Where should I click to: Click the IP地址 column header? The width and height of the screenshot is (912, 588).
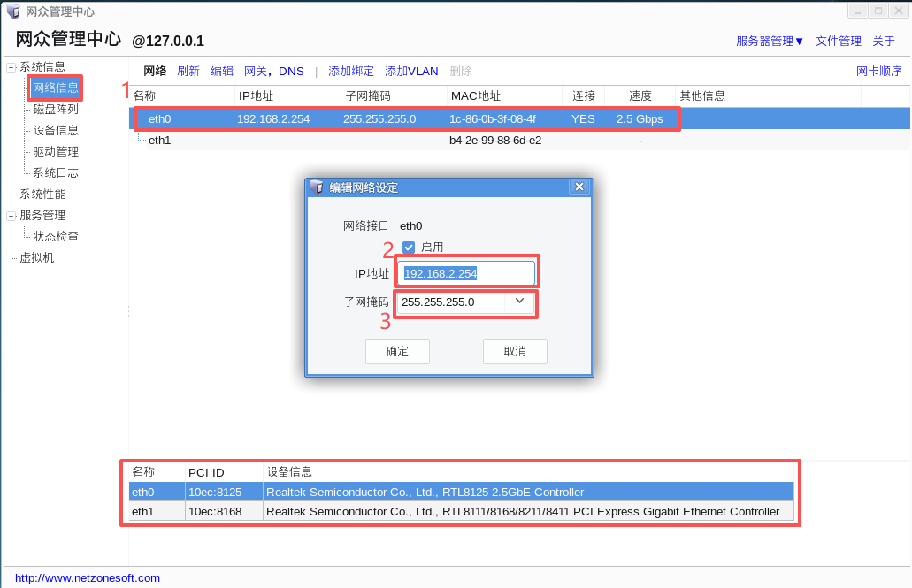[x=256, y=96]
